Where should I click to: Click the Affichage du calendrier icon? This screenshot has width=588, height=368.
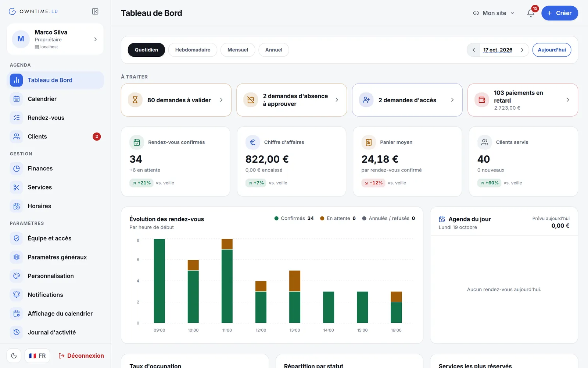pyautogui.click(x=17, y=314)
